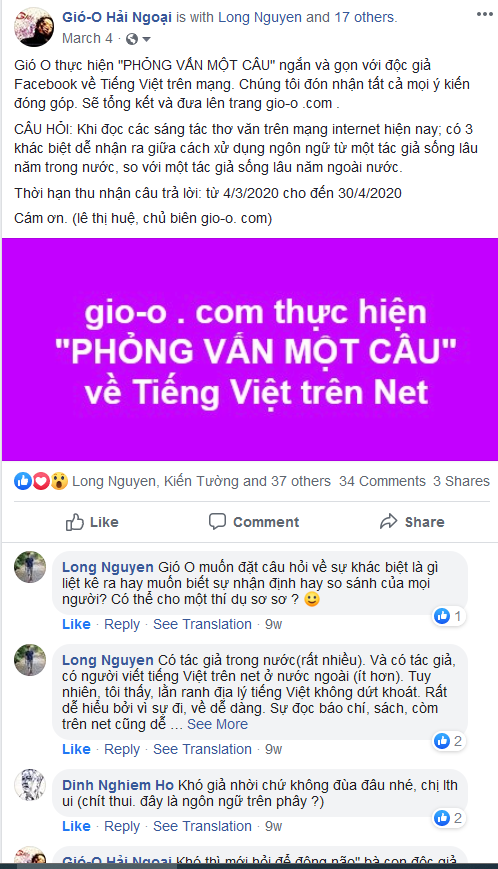The height and width of the screenshot is (869, 498).
Task: Click Dinh Nghiem Ho's avatar thumbnail
Action: coord(30,785)
